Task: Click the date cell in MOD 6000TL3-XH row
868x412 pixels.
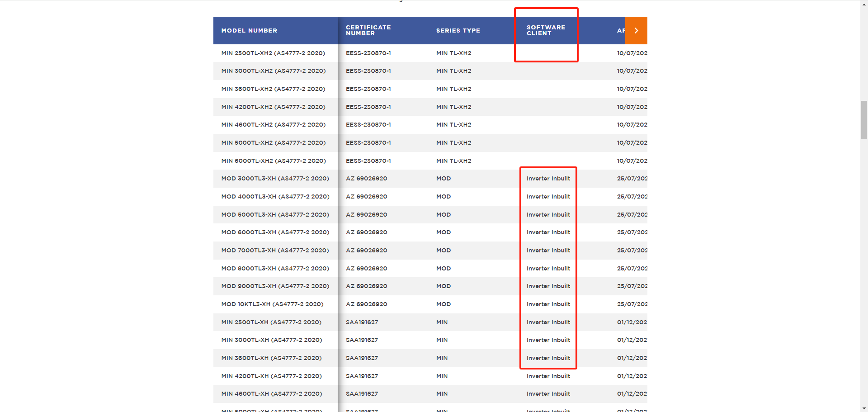Action: click(632, 232)
